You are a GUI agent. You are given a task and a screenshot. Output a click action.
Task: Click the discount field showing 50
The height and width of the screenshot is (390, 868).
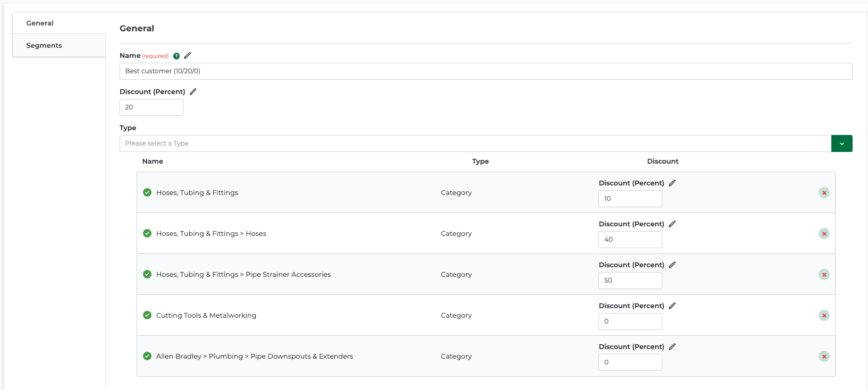(630, 281)
